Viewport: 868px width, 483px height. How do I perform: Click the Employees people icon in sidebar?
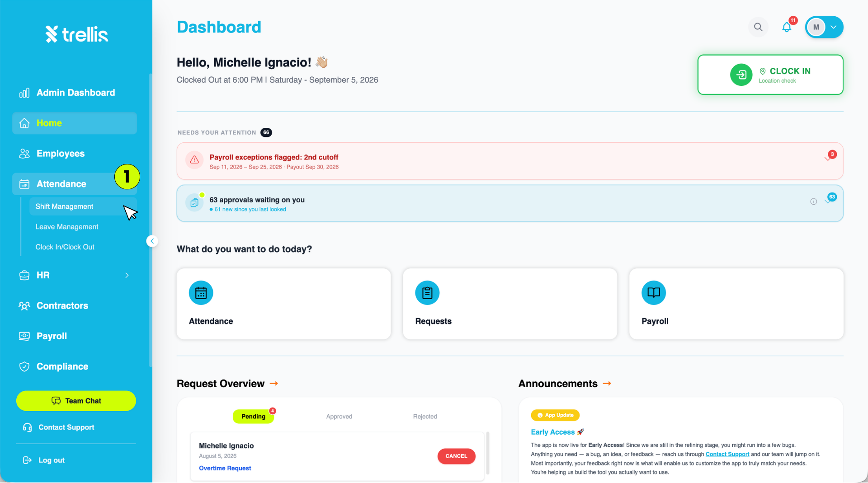coord(24,154)
